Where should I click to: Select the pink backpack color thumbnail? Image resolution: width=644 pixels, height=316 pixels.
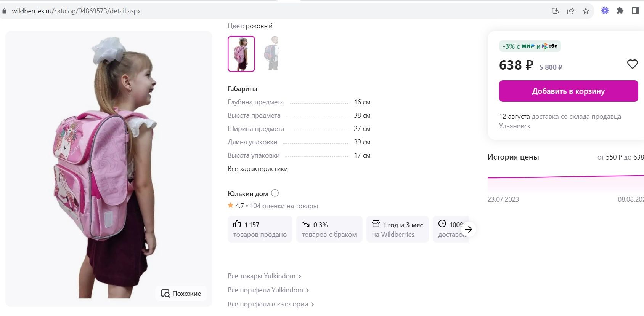[x=241, y=54]
